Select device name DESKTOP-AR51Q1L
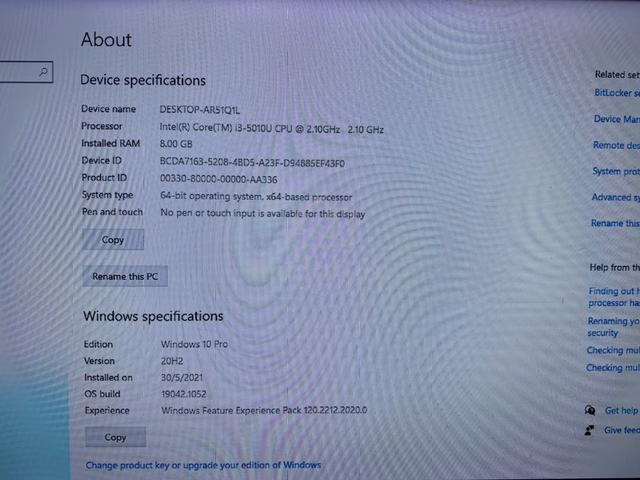Screen dimensions: 640x480 [x=200, y=110]
